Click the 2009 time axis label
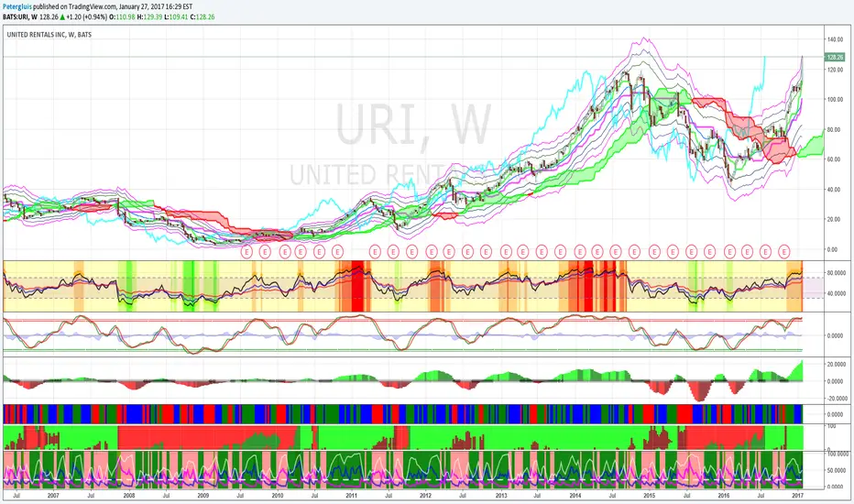Image resolution: width=854 pixels, height=504 pixels. point(203,495)
